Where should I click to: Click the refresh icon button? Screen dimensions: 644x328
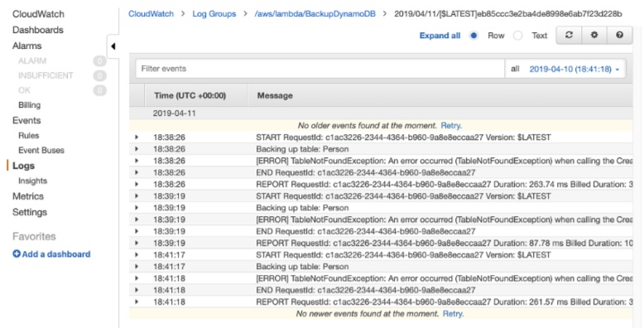[x=569, y=36]
